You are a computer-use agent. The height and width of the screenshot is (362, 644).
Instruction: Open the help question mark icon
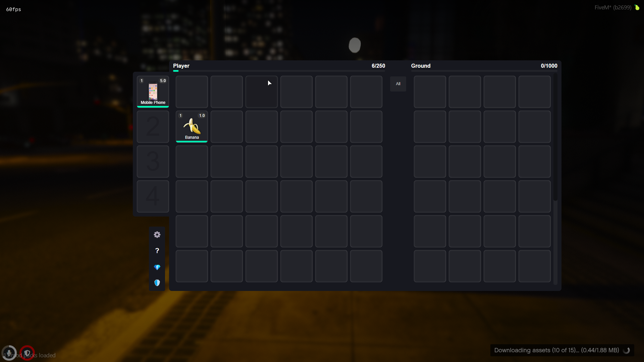(x=157, y=251)
